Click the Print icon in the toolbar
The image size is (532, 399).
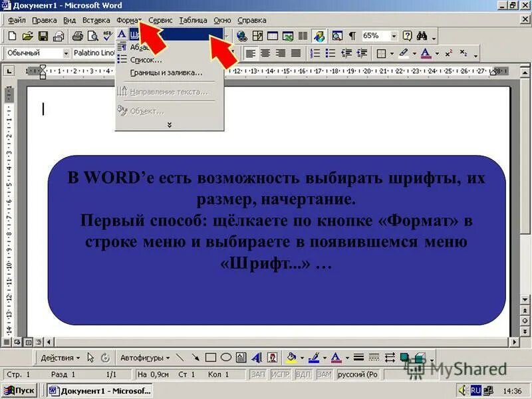[x=78, y=36]
